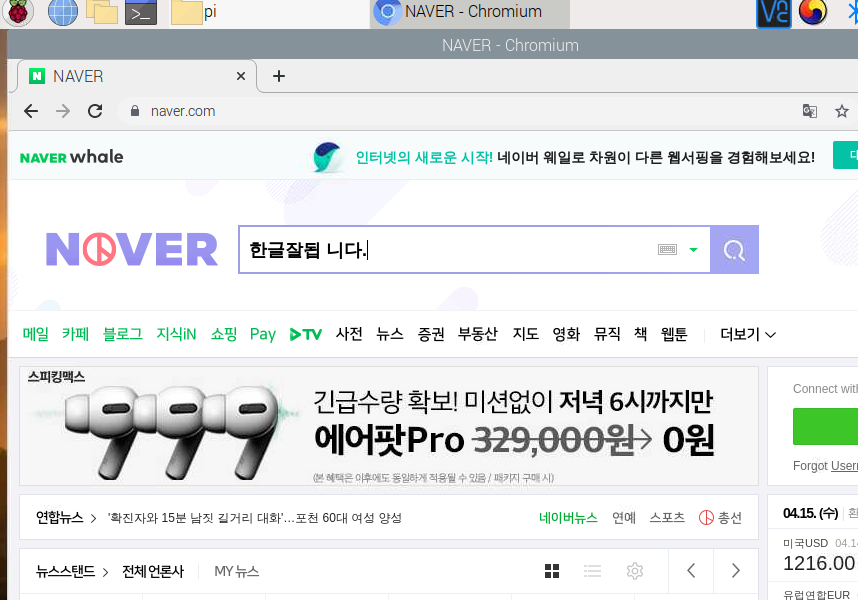Expand the 더보기 menu

click(x=747, y=334)
